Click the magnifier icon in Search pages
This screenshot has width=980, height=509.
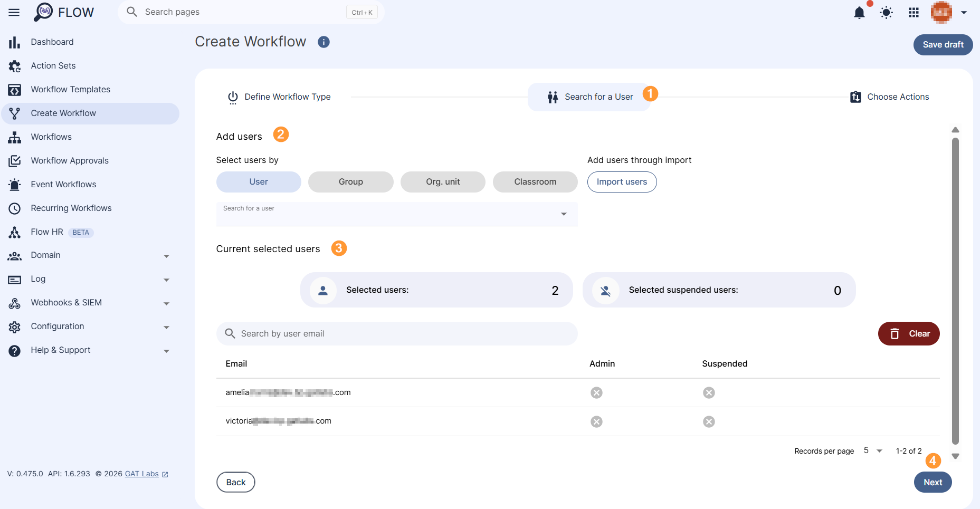pyautogui.click(x=132, y=12)
